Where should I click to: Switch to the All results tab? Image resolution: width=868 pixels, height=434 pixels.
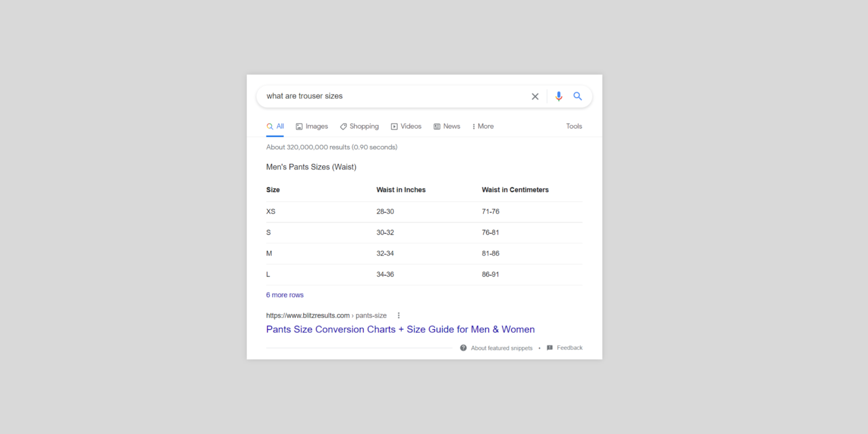[x=275, y=126]
